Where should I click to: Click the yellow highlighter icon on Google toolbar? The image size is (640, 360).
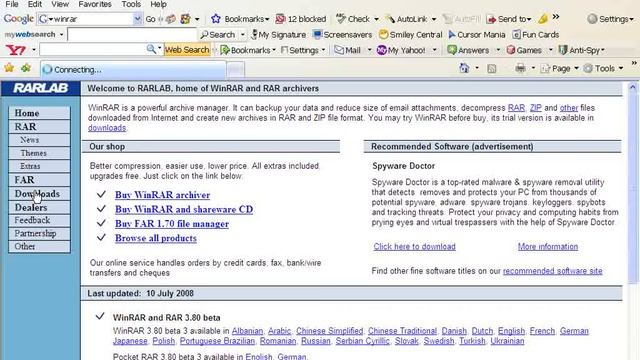(543, 19)
